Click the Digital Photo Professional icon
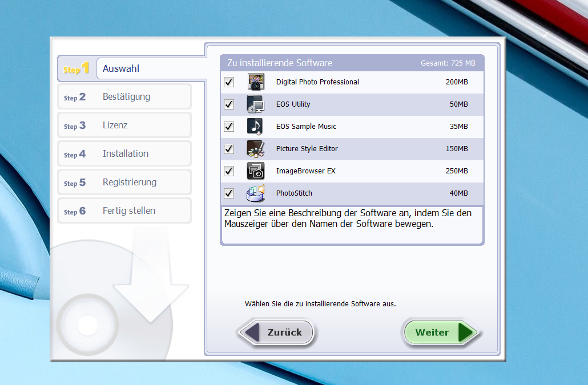588x385 pixels. pyautogui.click(x=256, y=82)
